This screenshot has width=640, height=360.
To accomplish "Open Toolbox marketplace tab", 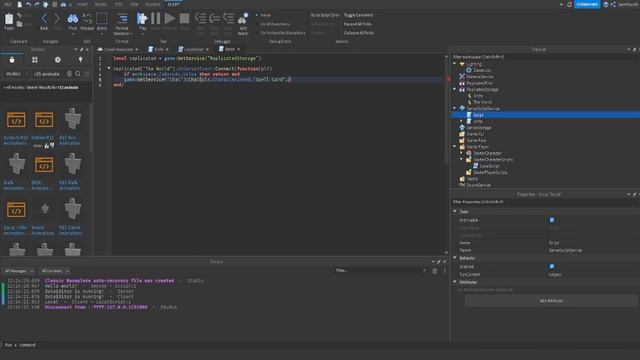I will pyautogui.click(x=12, y=60).
